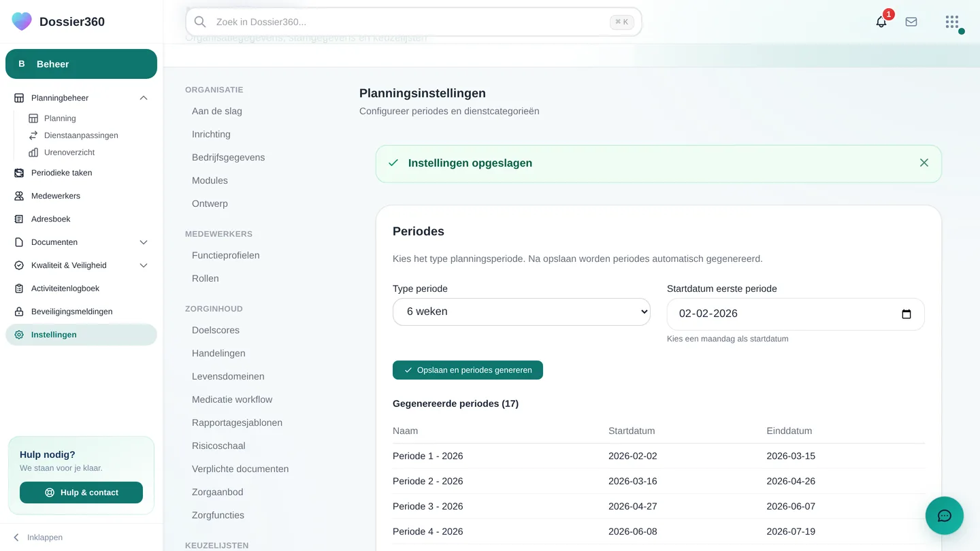980x551 pixels.
Task: Open Zorgfuncties settings entry
Action: pos(218,515)
